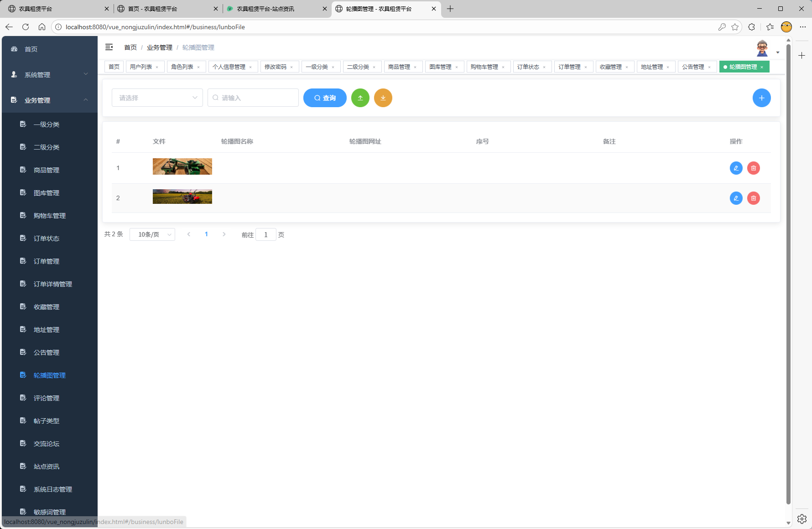Delete carousel row 1
This screenshot has width=812, height=529.
[754, 168]
